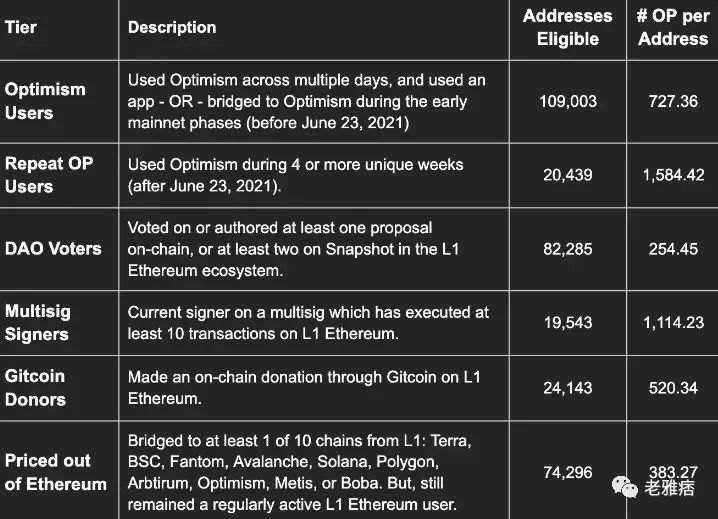Select the 82,285 eligible addresses cell
This screenshot has width=718, height=519.
[x=567, y=248]
